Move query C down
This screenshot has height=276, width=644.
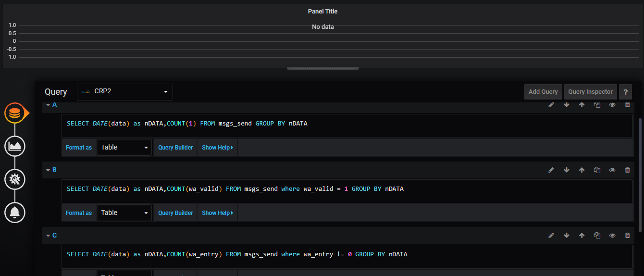pyautogui.click(x=567, y=235)
